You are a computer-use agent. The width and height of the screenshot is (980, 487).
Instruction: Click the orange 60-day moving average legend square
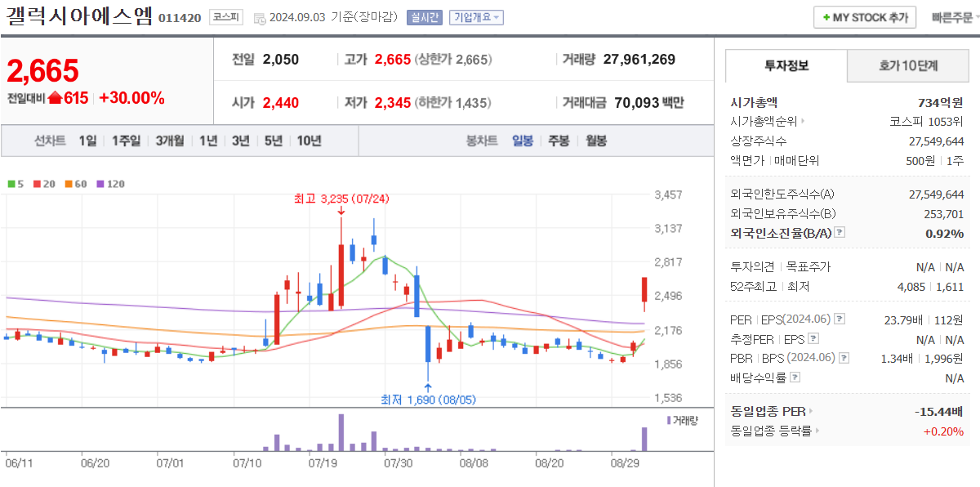[x=69, y=184]
